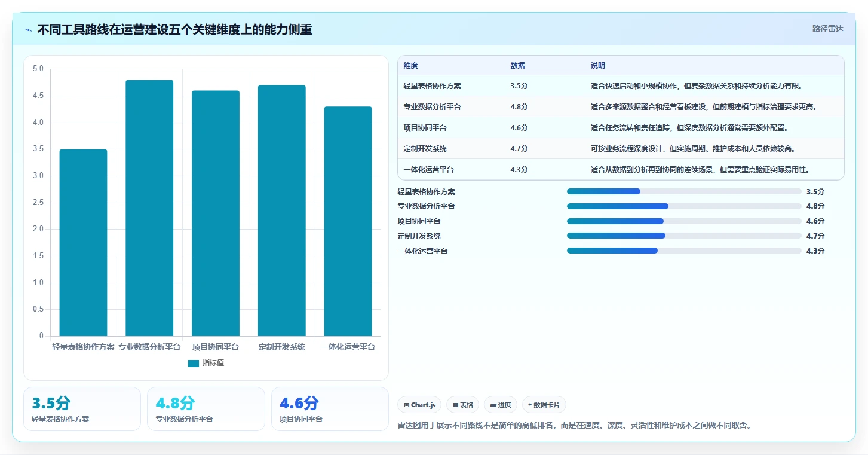Image resolution: width=868 pixels, height=455 pixels.
Task: Click the 表格 tag chip
Action: pyautogui.click(x=463, y=405)
